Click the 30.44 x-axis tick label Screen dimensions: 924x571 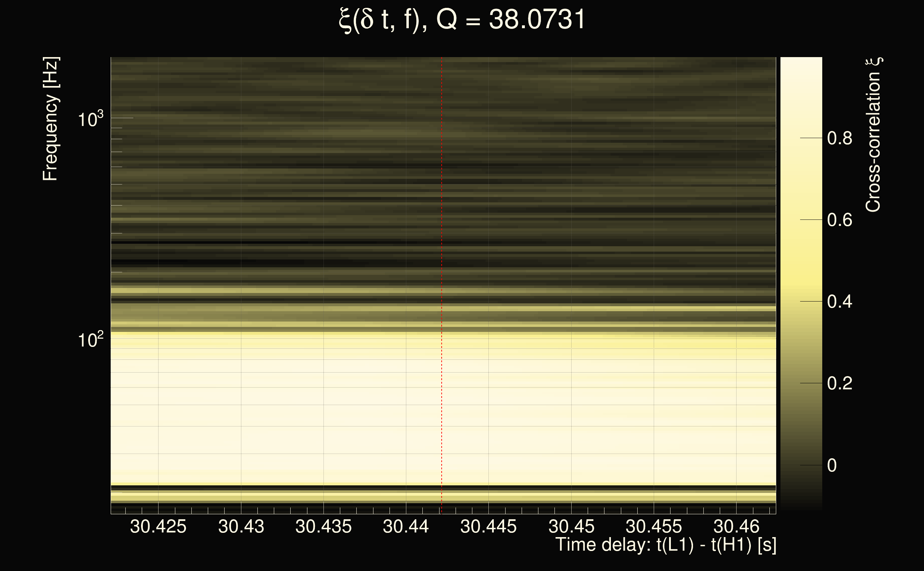(x=406, y=526)
